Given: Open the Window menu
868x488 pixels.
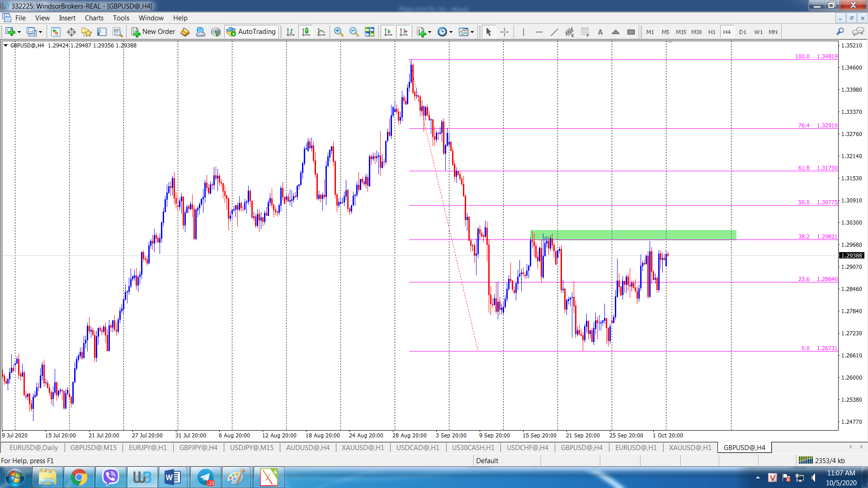Looking at the screenshot, I should (x=151, y=18).
